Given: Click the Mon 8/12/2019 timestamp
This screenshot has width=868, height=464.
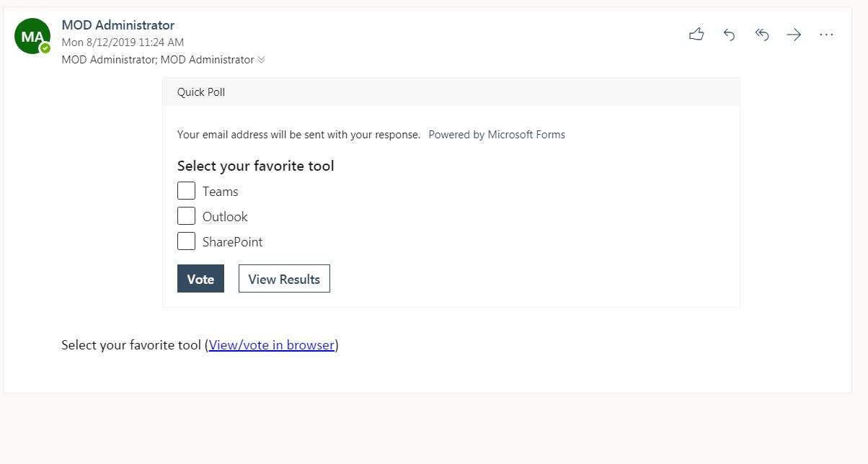Looking at the screenshot, I should click(x=123, y=43).
